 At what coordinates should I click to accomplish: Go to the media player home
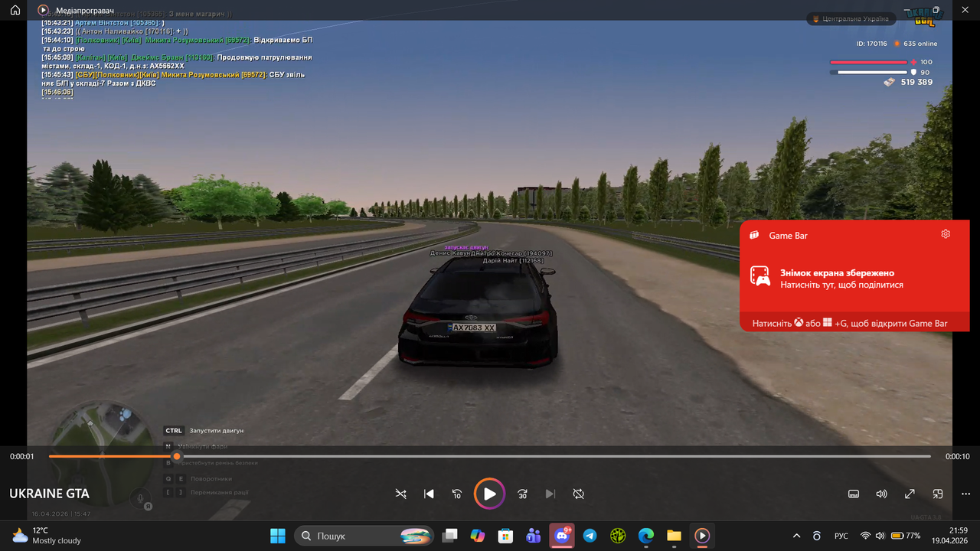pos(15,11)
